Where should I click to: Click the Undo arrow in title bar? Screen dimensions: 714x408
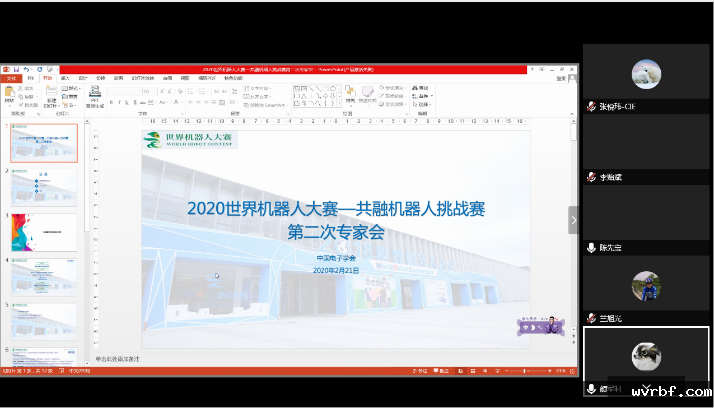pyautogui.click(x=27, y=69)
